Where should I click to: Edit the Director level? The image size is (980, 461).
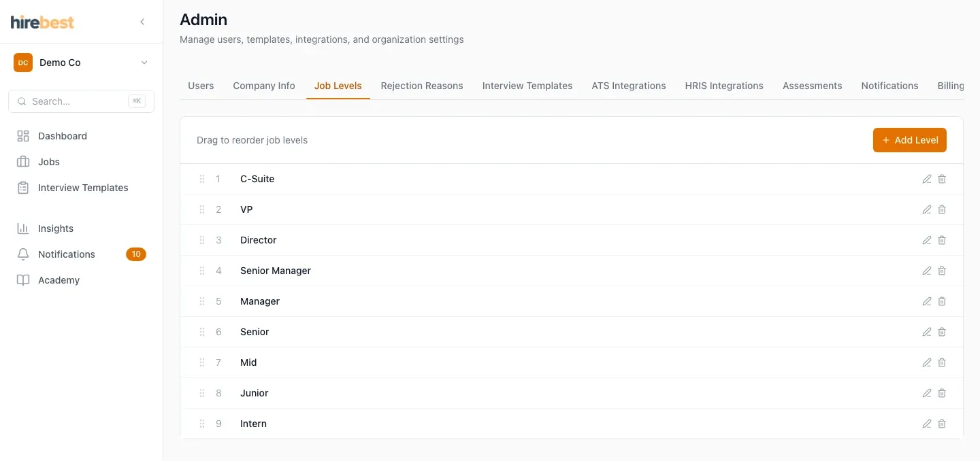tap(926, 240)
